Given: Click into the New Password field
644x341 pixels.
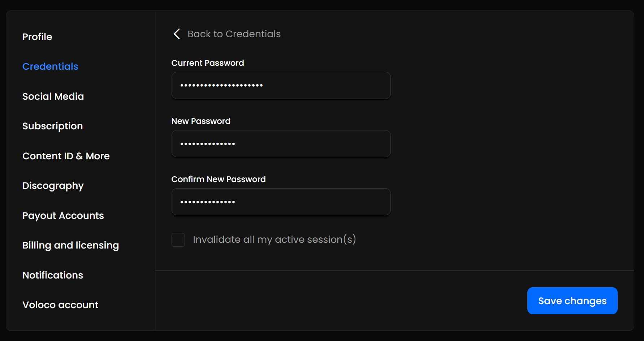Looking at the screenshot, I should (281, 144).
